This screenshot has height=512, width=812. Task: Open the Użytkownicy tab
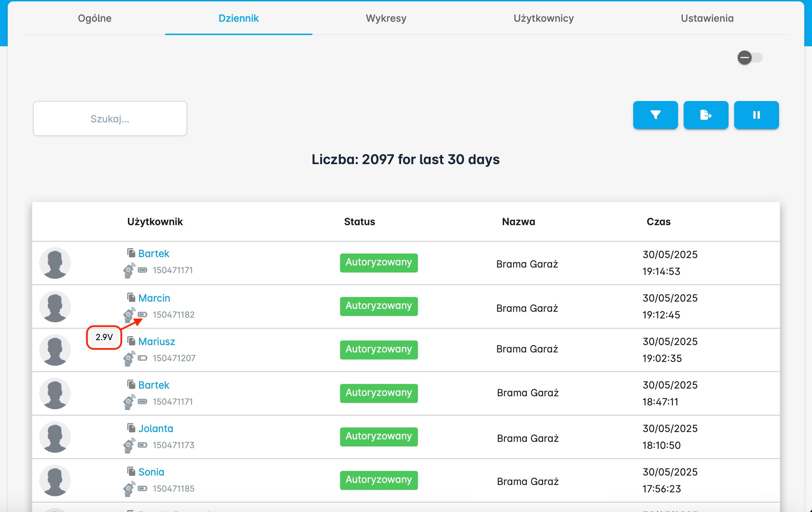click(x=543, y=18)
